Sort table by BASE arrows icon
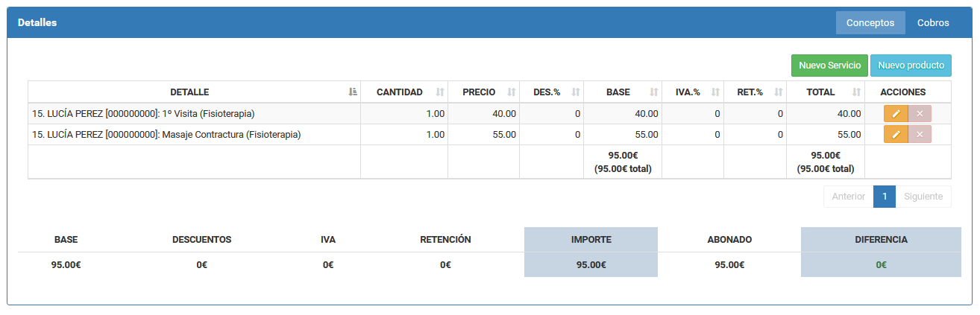The height and width of the screenshot is (315, 980). tap(654, 92)
